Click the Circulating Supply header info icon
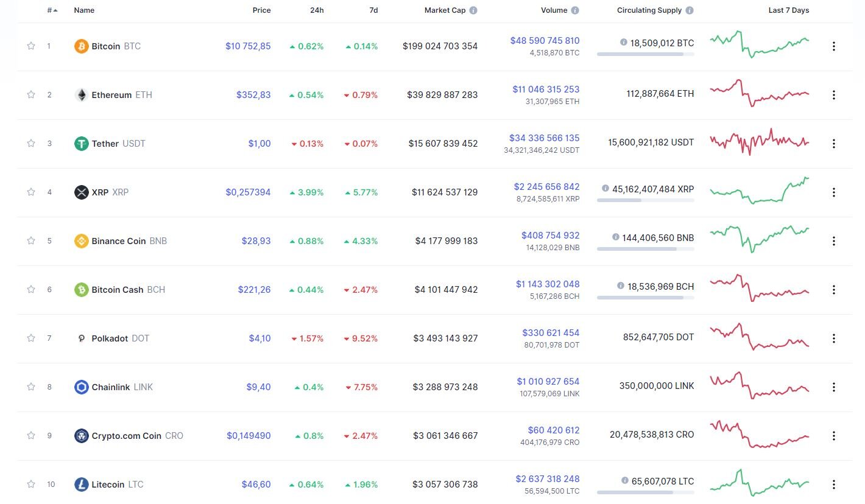865x504 pixels. pyautogui.click(x=690, y=10)
